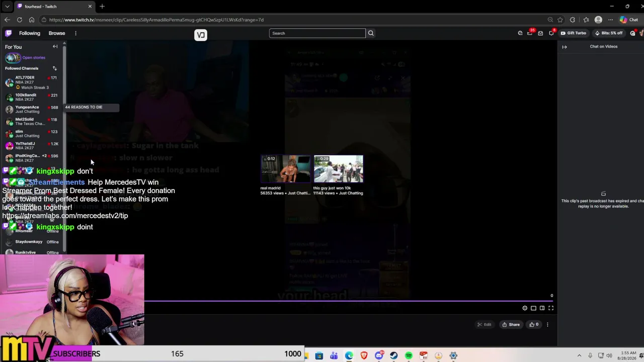Image resolution: width=644 pixels, height=362 pixels.
Task: Open the page zoom control in address bar
Action: pos(550,20)
